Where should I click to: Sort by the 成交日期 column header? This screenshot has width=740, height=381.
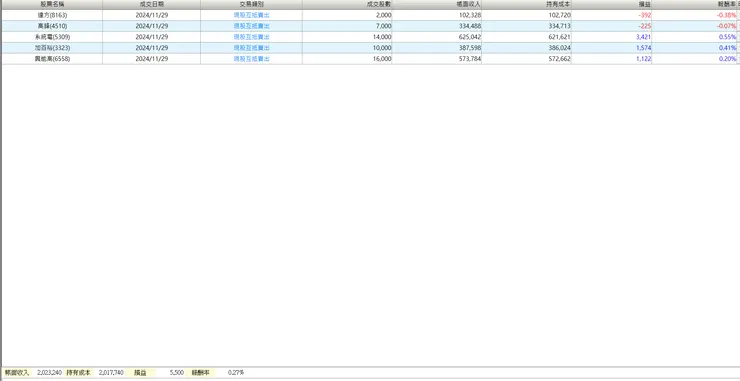(151, 4)
